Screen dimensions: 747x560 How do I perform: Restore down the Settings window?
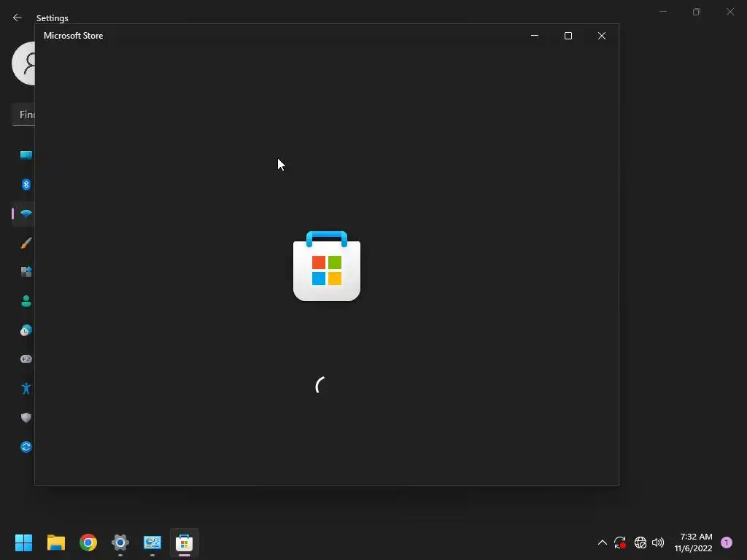pyautogui.click(x=697, y=12)
